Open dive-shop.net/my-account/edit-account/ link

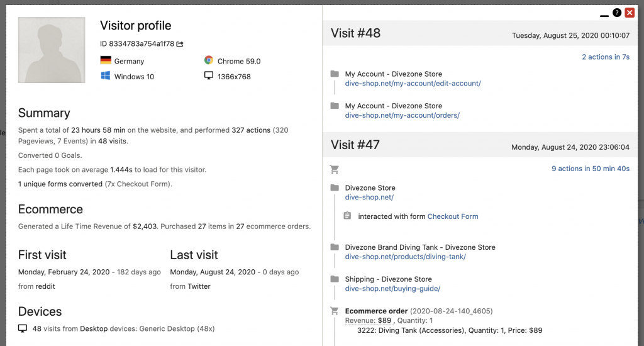413,84
